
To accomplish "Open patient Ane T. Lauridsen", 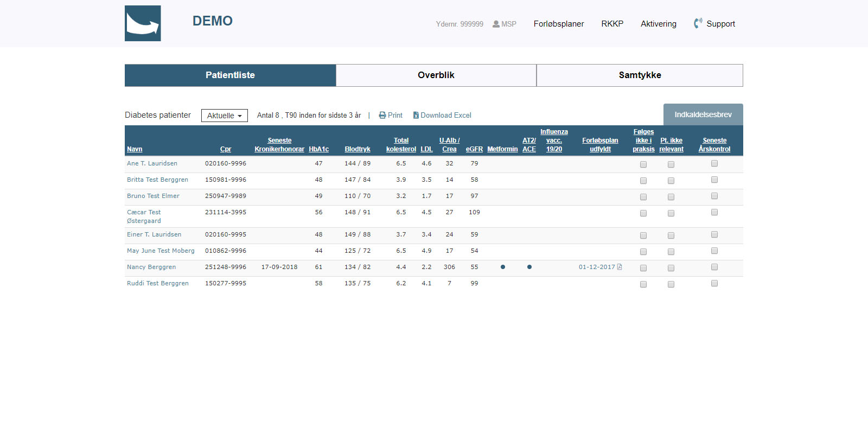I will pos(152,163).
